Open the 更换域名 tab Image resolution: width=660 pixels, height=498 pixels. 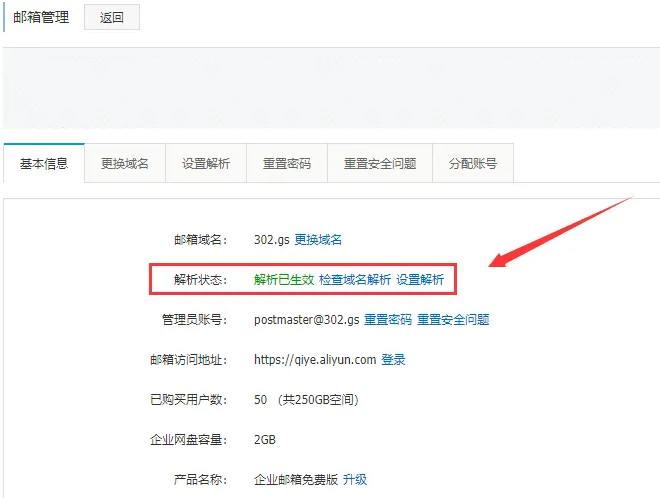pos(125,164)
